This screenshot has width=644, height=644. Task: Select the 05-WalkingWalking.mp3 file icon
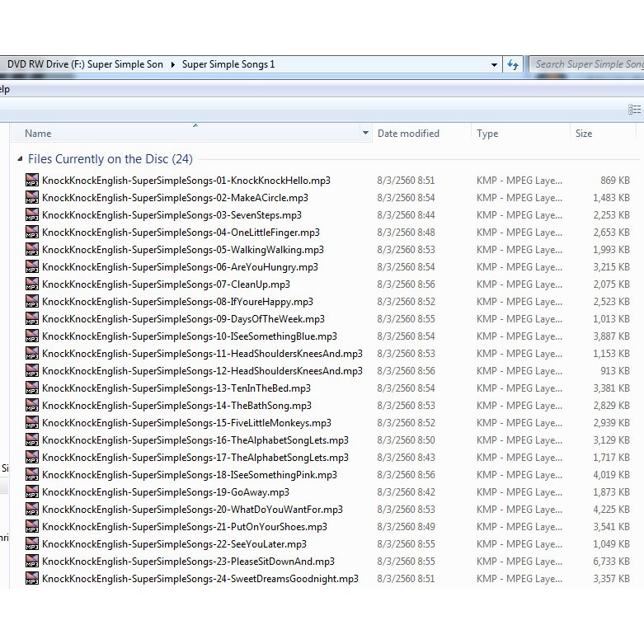point(32,250)
